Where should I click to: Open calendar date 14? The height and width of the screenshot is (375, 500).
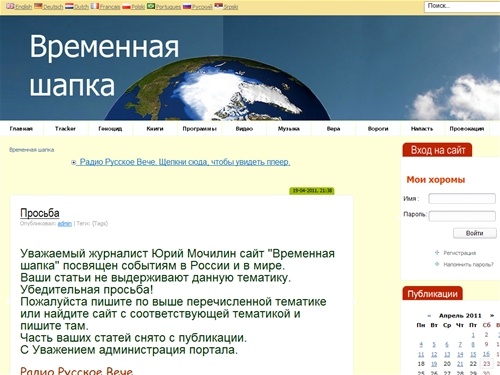click(460, 354)
